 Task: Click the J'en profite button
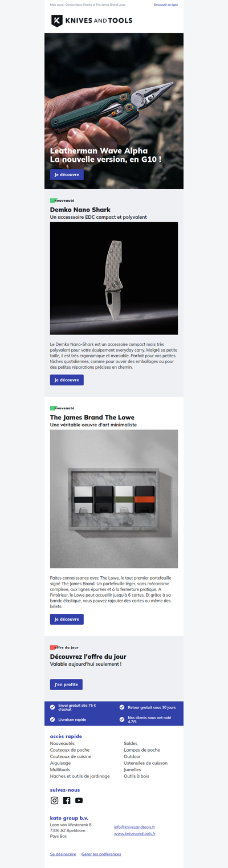click(x=66, y=684)
